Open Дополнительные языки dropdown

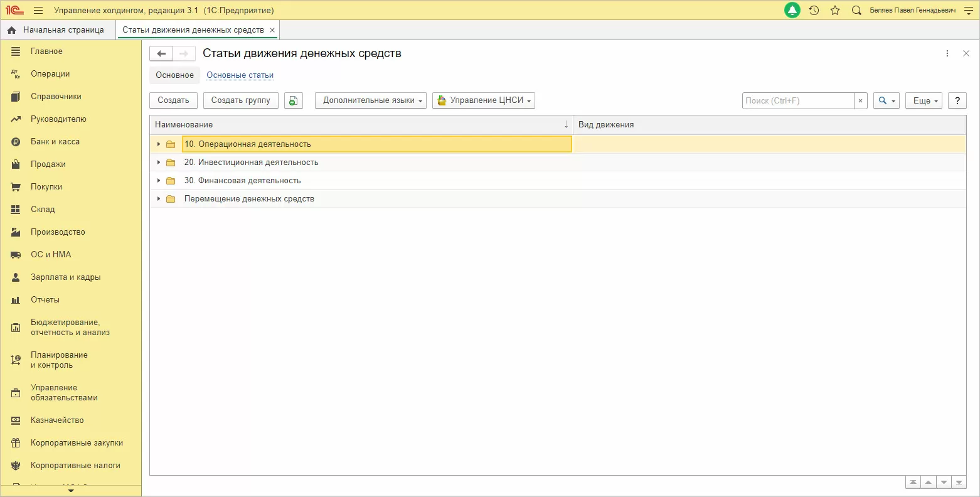(x=371, y=100)
